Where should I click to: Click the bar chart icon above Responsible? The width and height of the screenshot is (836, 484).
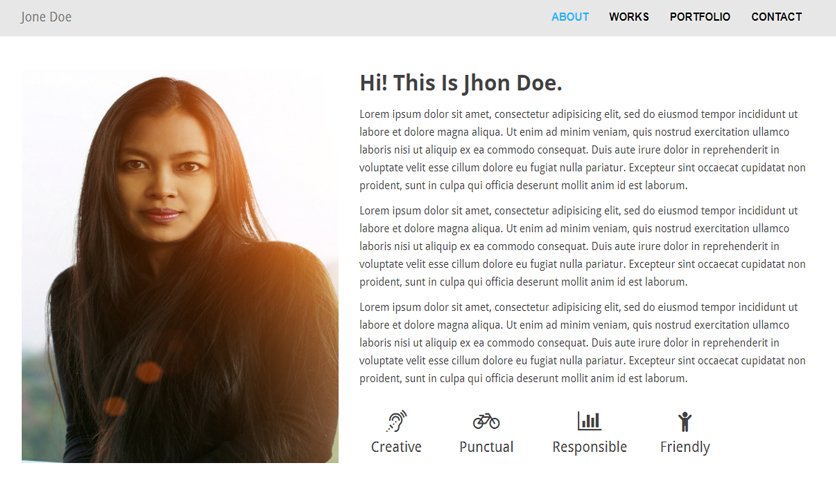coord(589,421)
